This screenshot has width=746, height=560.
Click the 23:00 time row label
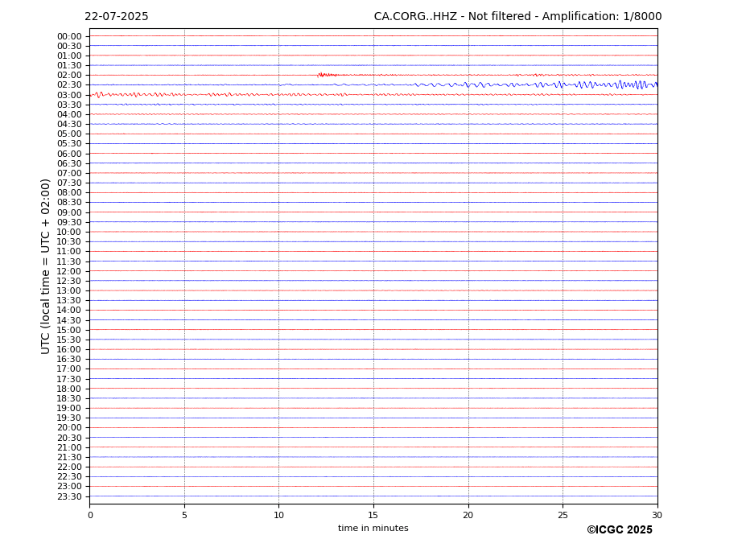(x=69, y=487)
